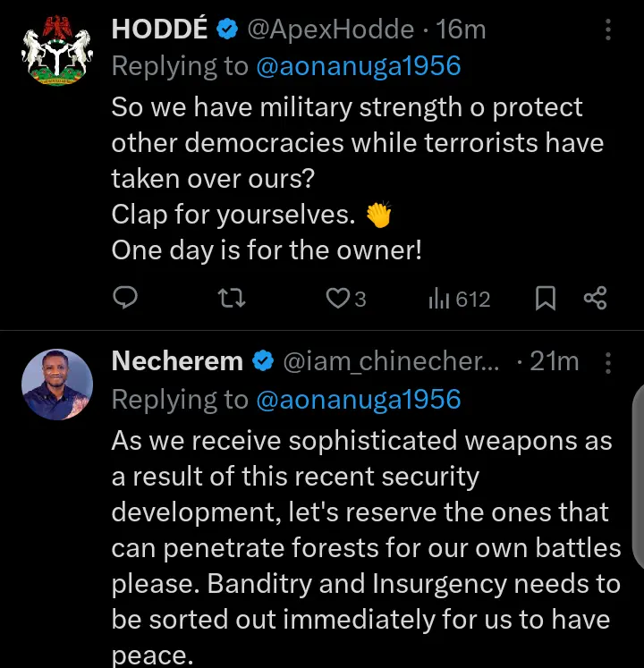Open @aonanuga1956 link in Necherem's reply

[x=359, y=399]
